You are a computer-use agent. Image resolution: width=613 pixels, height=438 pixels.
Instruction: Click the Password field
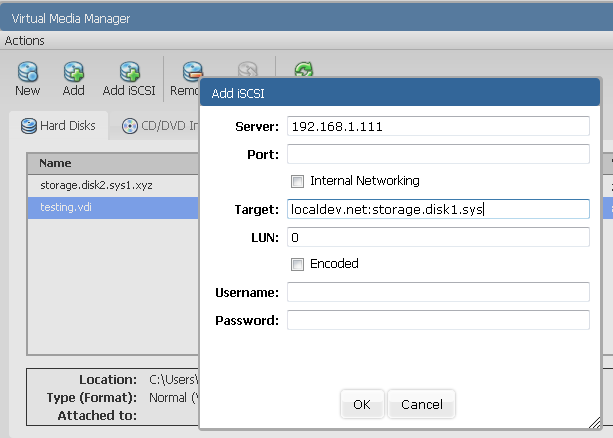pos(438,320)
